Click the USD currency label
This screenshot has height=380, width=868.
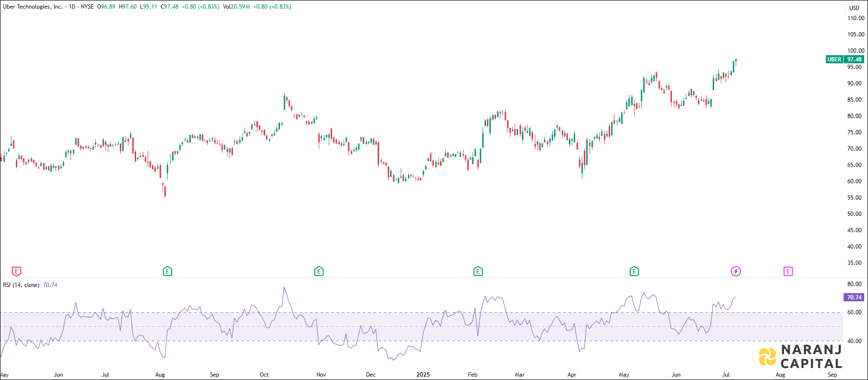pos(855,8)
